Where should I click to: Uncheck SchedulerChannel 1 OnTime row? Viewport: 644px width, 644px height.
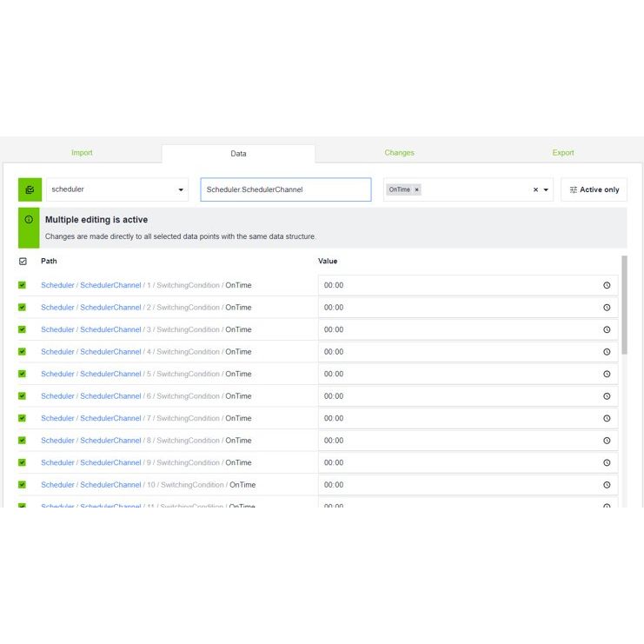23,285
